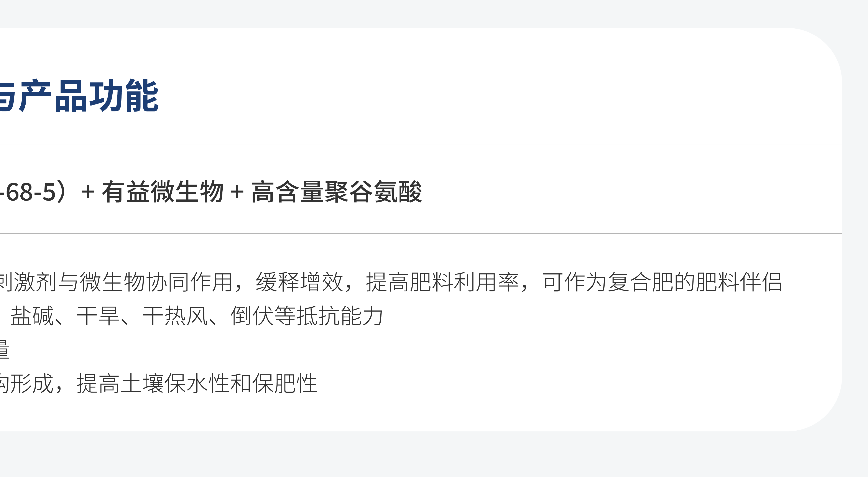Image resolution: width=868 pixels, height=477 pixels.
Task: Click the bold text 高含量聚谷氨酸
Action: [x=337, y=191]
